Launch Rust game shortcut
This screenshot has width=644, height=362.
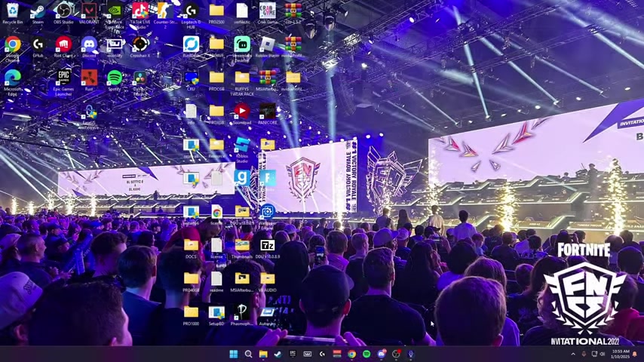coord(89,78)
